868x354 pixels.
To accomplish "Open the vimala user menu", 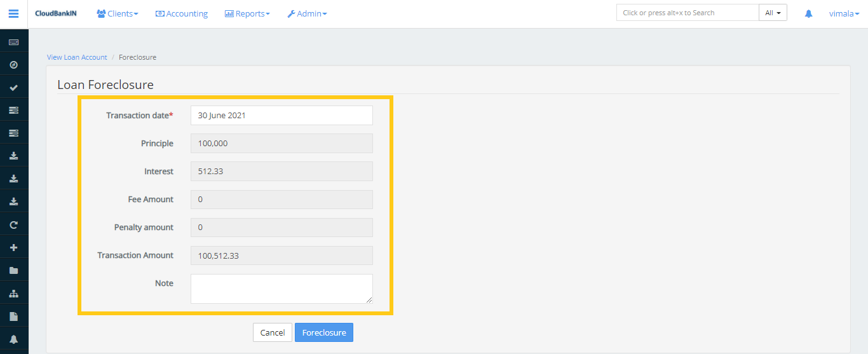I will pos(844,13).
